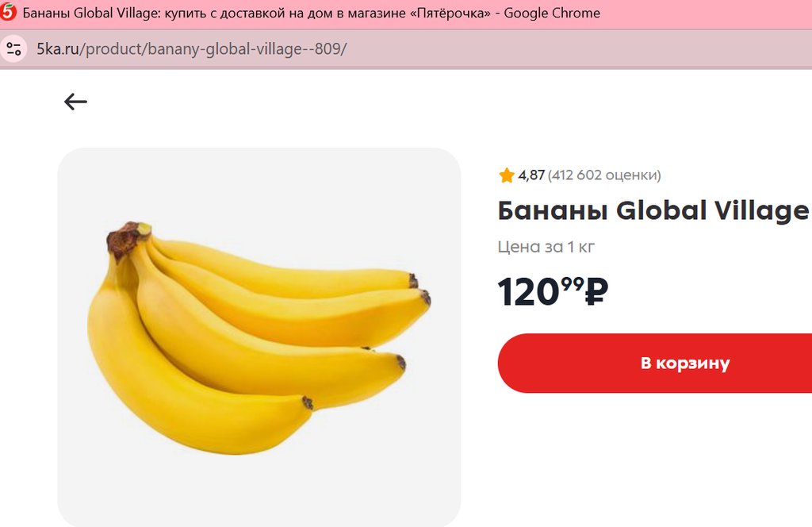Open site information icon in address bar
The image size is (812, 527).
pos(13,48)
